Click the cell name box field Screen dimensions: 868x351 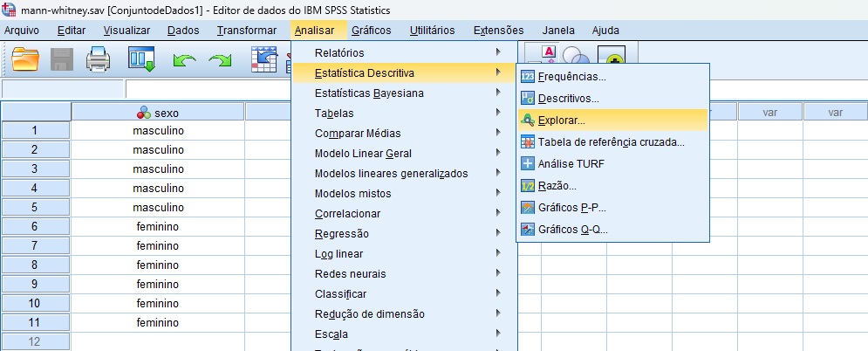pyautogui.click(x=62, y=89)
